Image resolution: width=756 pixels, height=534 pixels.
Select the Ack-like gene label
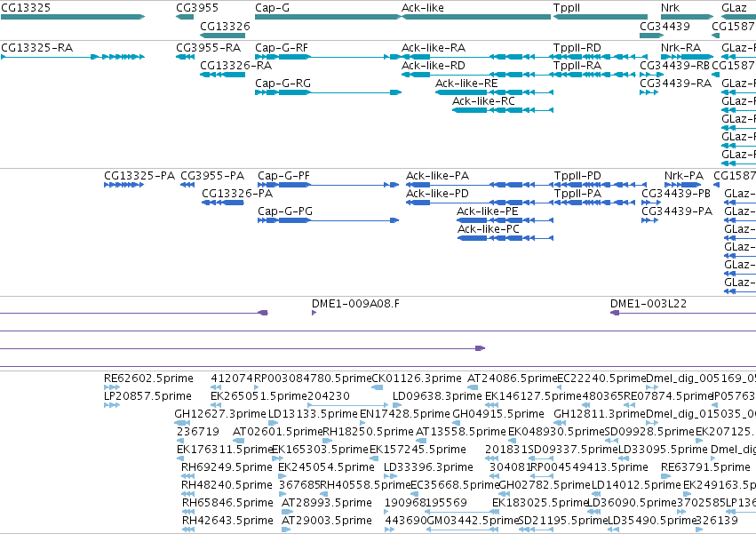pyautogui.click(x=423, y=8)
